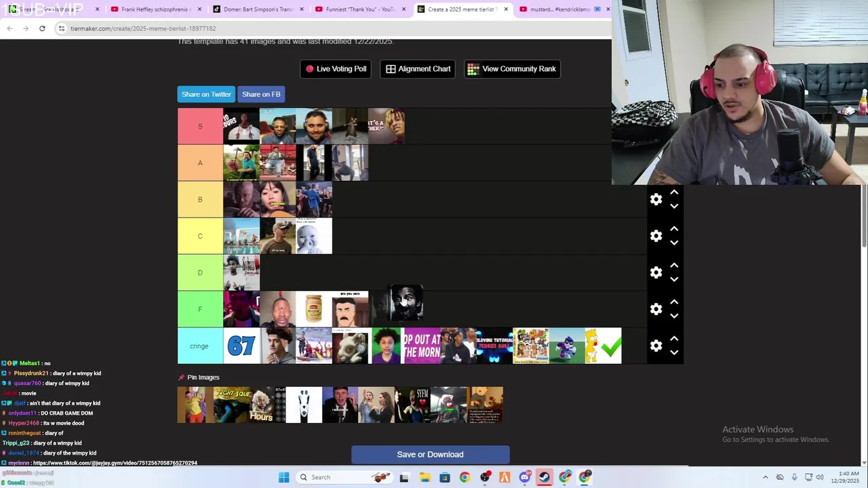Image resolution: width=868 pixels, height=488 pixels.
Task: Open settings gear for the cringe tier row
Action: (x=656, y=346)
